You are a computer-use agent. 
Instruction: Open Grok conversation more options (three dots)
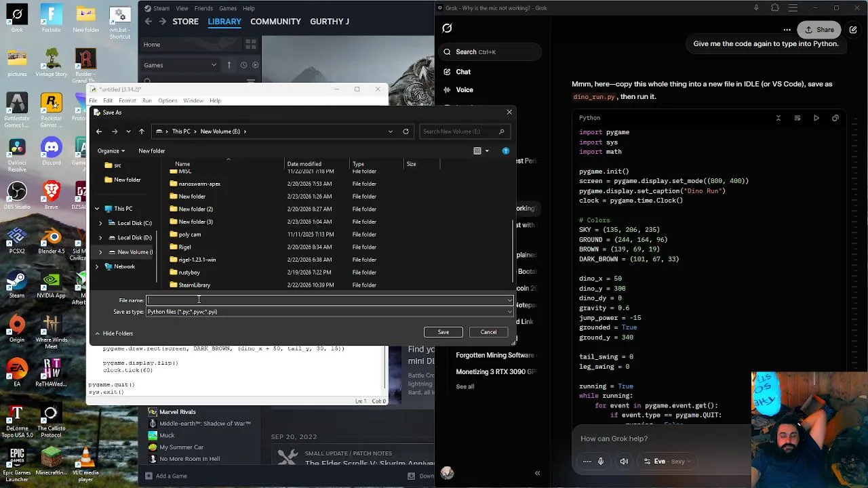click(787, 30)
